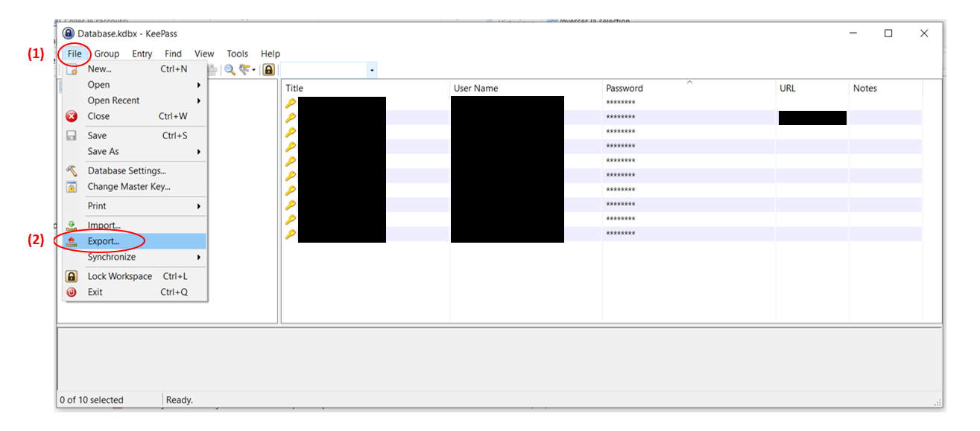The image size is (980, 431).
Task: Select Lock Workspace menu entry
Action: click(x=120, y=276)
